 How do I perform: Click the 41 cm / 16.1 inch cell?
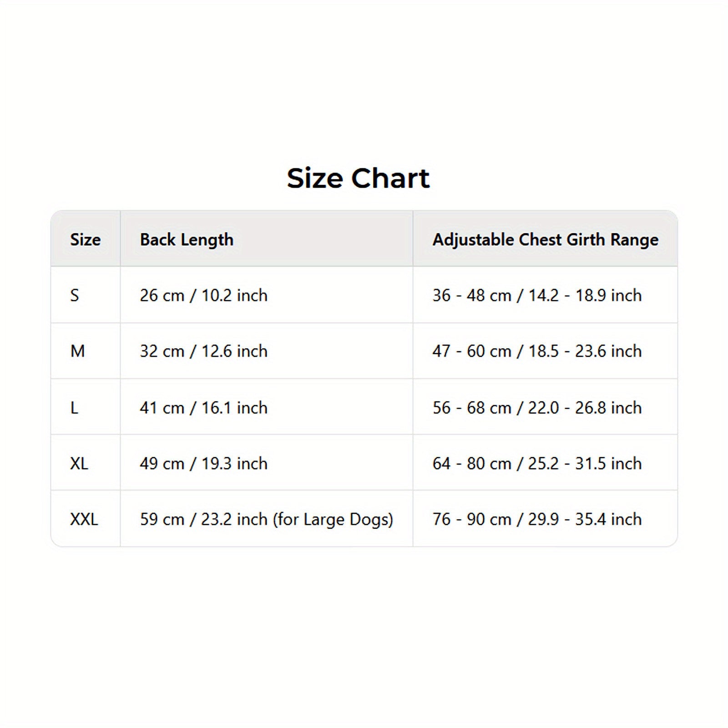(203, 408)
